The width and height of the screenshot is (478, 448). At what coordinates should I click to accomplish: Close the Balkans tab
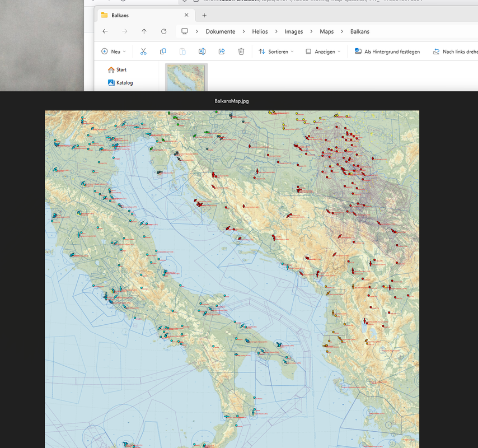click(186, 15)
